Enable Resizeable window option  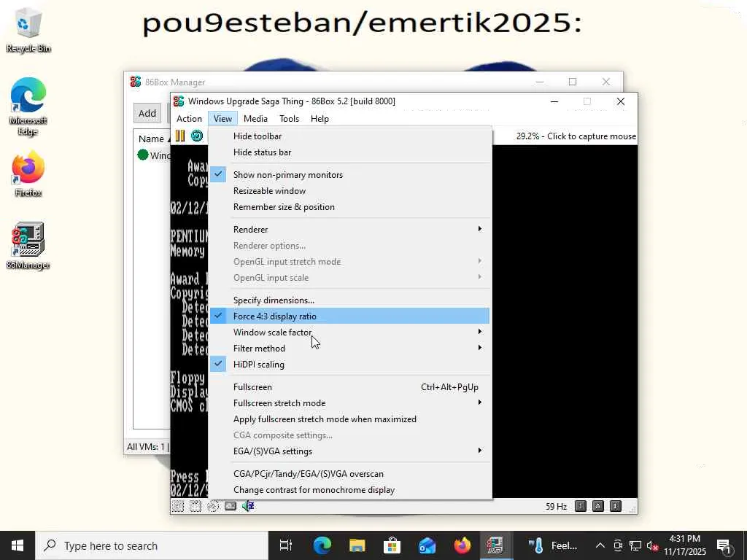[350, 191]
